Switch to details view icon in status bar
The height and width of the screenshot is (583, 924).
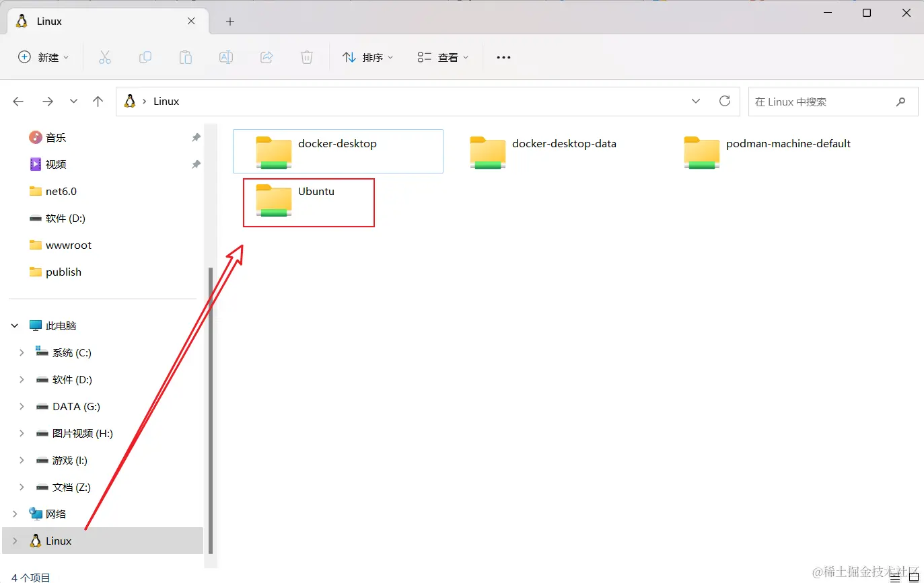click(894, 577)
